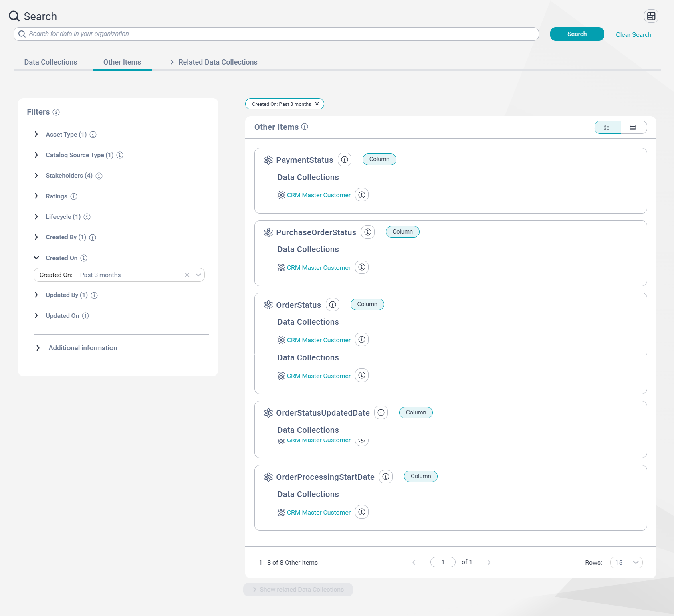Collapse Created On filter
Screen dimensions: 674x616
coord(36,258)
